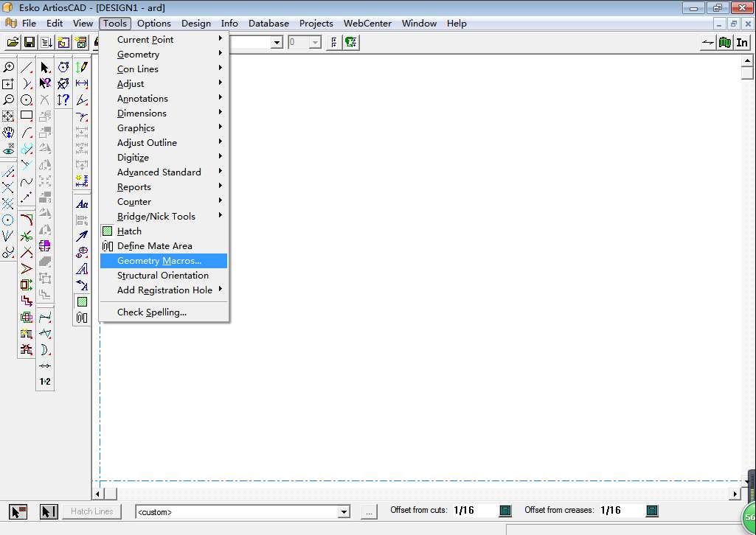Select the Zoom Out magnifier tool
Image resolution: width=756 pixels, height=535 pixels.
tap(8, 100)
